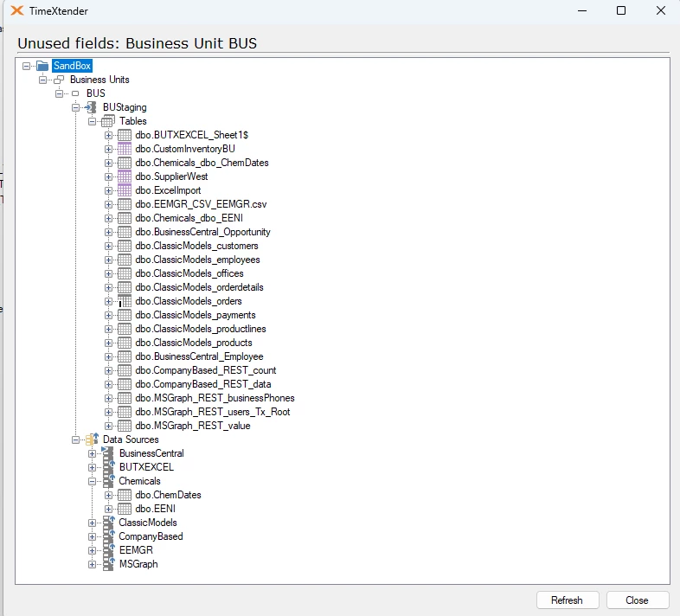Image resolution: width=680 pixels, height=616 pixels.
Task: Click the MSGraph data source icon
Action: pos(108,564)
